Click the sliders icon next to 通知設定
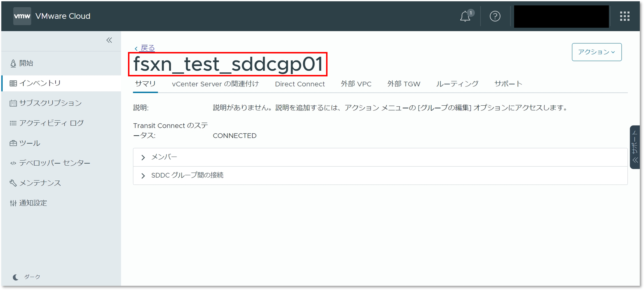The height and width of the screenshot is (290, 644). click(x=13, y=203)
